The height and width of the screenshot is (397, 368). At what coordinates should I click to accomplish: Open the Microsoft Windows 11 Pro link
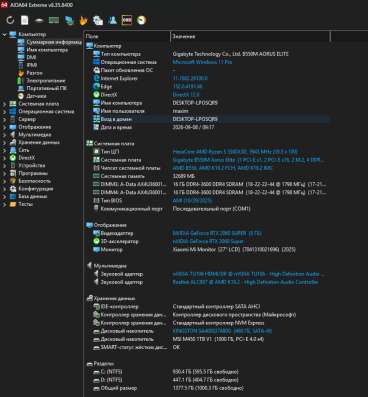click(x=202, y=62)
